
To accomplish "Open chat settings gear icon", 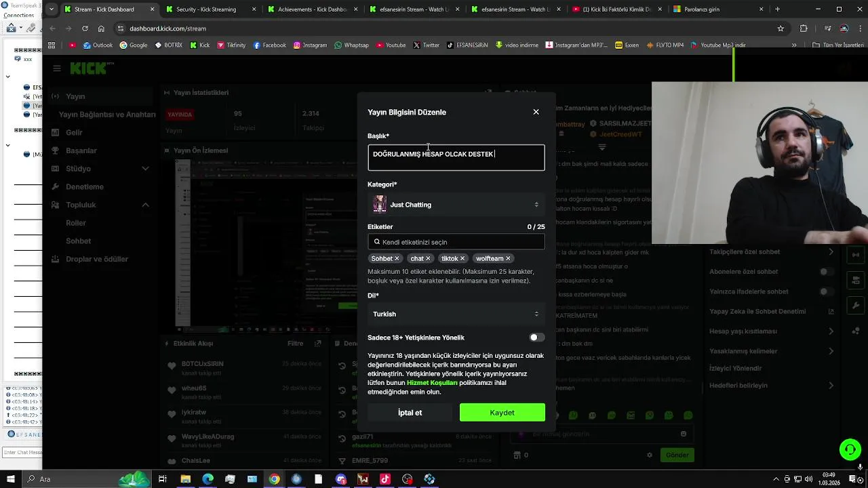I will [649, 455].
